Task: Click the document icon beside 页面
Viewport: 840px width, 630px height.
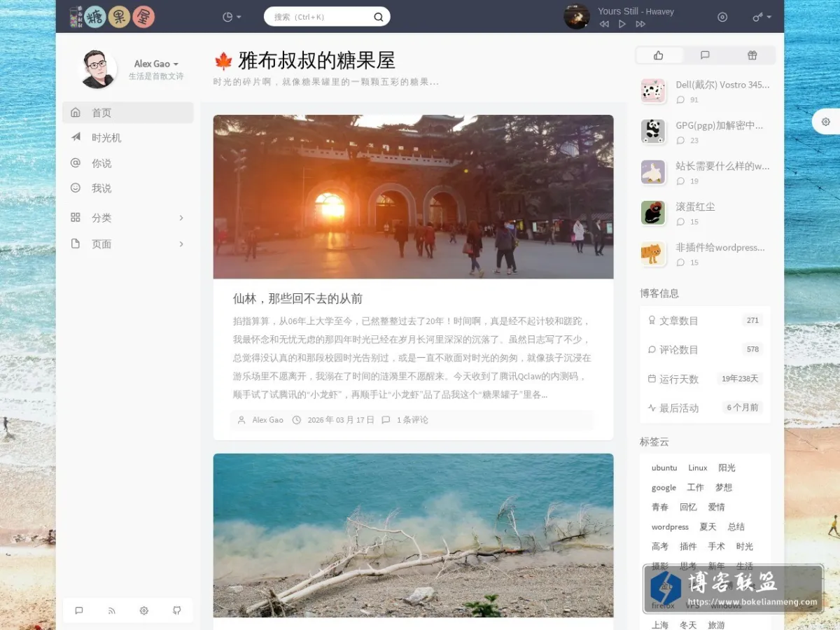Action: pyautogui.click(x=76, y=244)
